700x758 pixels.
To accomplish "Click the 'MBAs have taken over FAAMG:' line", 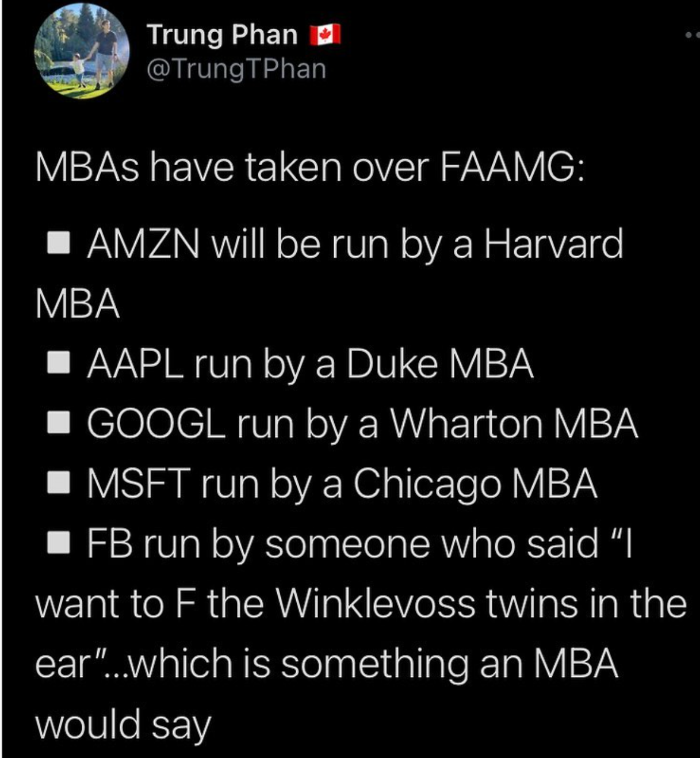I will coord(309,168).
